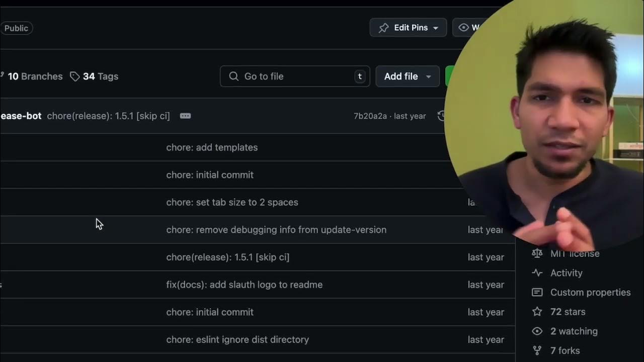Open 'chore: set tab size to 2 spaces' commit
This screenshot has height=362, width=644.
(232, 202)
